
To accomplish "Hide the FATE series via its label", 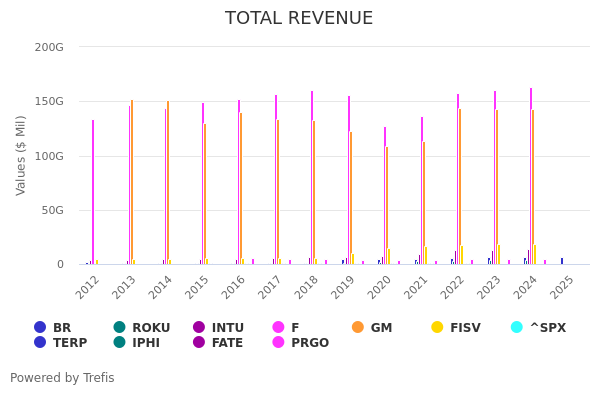I will point(228,343).
